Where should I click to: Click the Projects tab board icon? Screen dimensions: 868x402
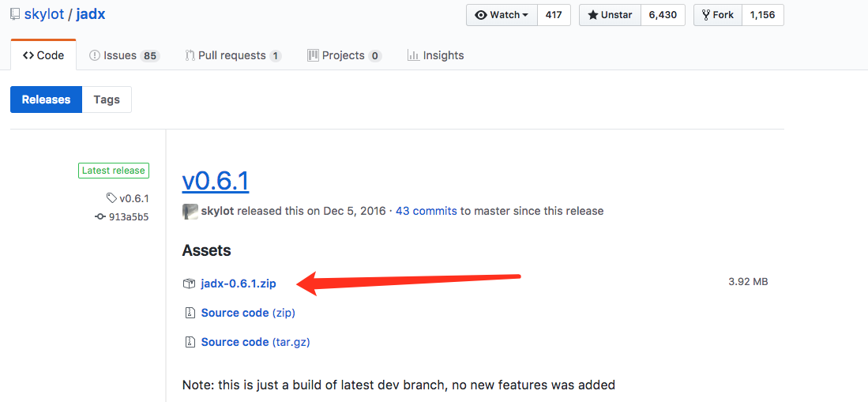click(313, 54)
